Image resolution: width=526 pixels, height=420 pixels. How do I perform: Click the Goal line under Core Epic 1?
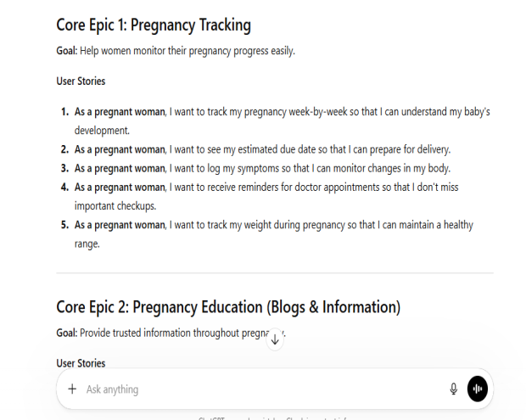(x=175, y=52)
